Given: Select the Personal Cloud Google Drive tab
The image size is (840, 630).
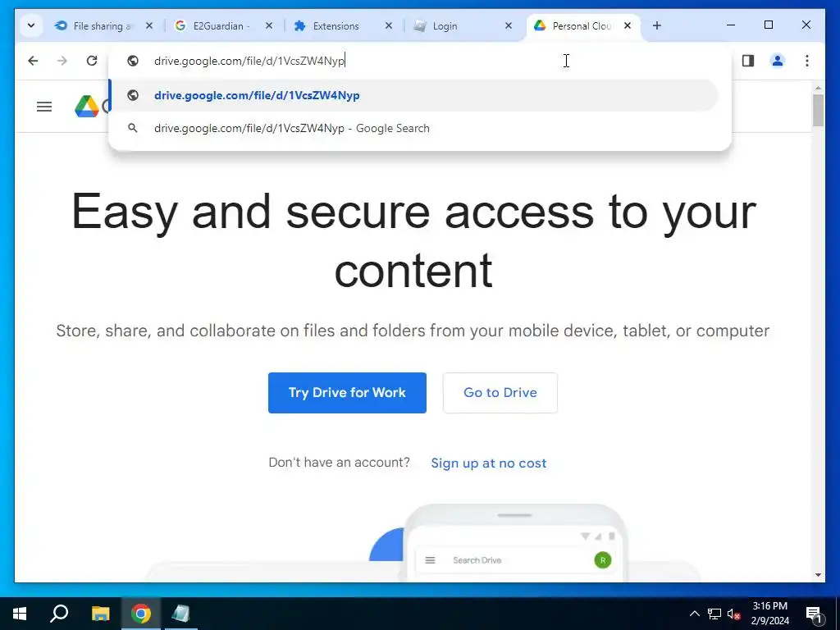Looking at the screenshot, I should (583, 25).
